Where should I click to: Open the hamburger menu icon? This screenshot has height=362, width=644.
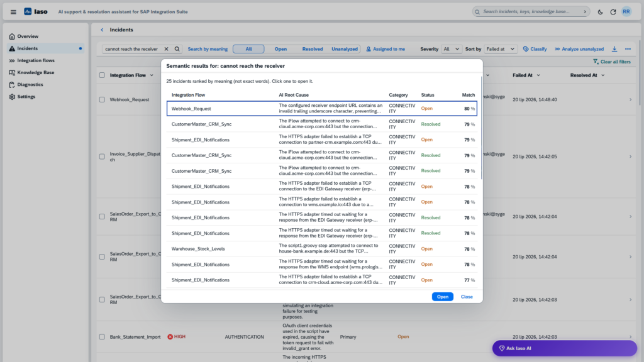13,12
